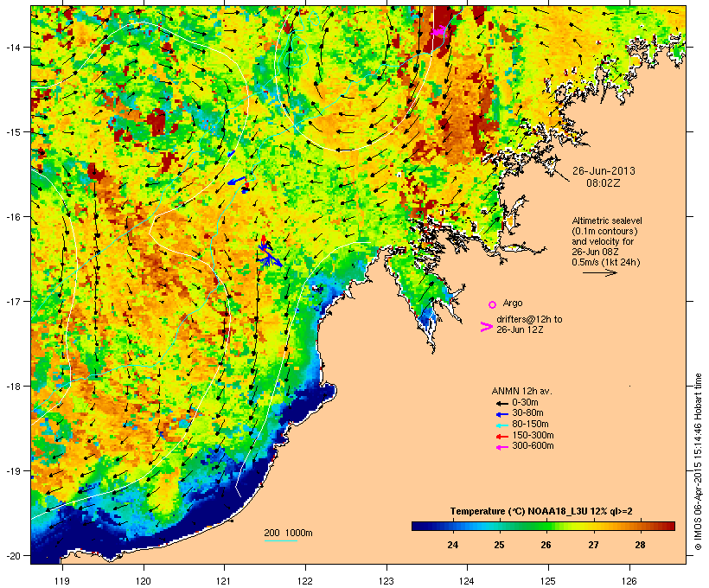The width and height of the screenshot is (709, 588).
Task: Click the 'ANMN 12h av.' heading
Action: 521,391
